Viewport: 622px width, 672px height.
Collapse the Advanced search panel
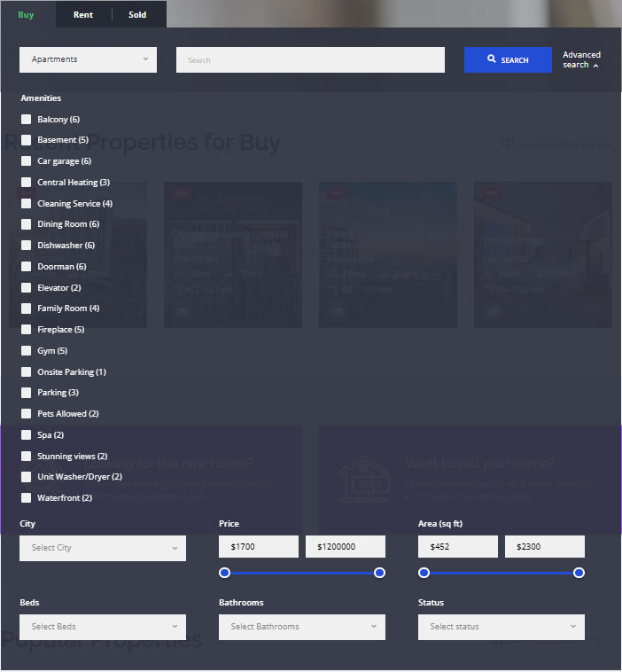[581, 59]
